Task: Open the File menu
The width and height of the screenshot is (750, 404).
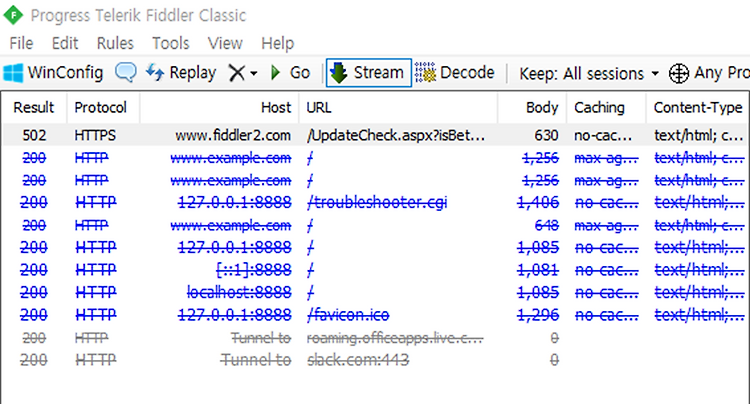Action: (x=21, y=44)
